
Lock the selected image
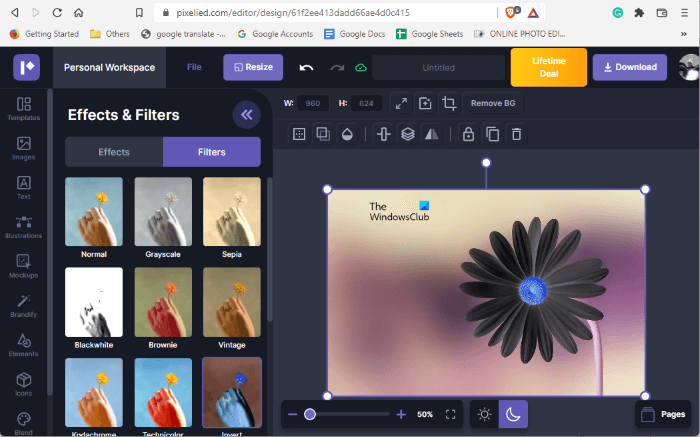click(467, 134)
